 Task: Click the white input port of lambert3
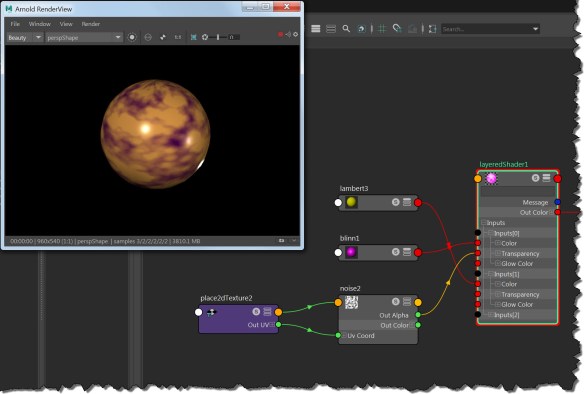tap(338, 203)
